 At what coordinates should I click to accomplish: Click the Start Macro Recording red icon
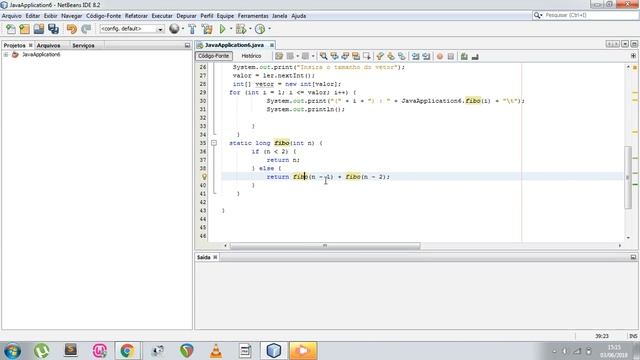pyautogui.click(x=440, y=56)
